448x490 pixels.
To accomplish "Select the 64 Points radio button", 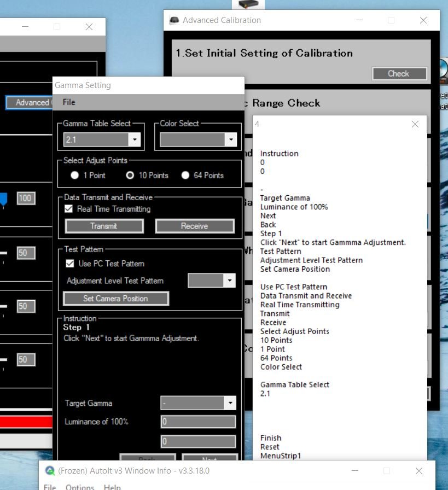I will tap(185, 176).
